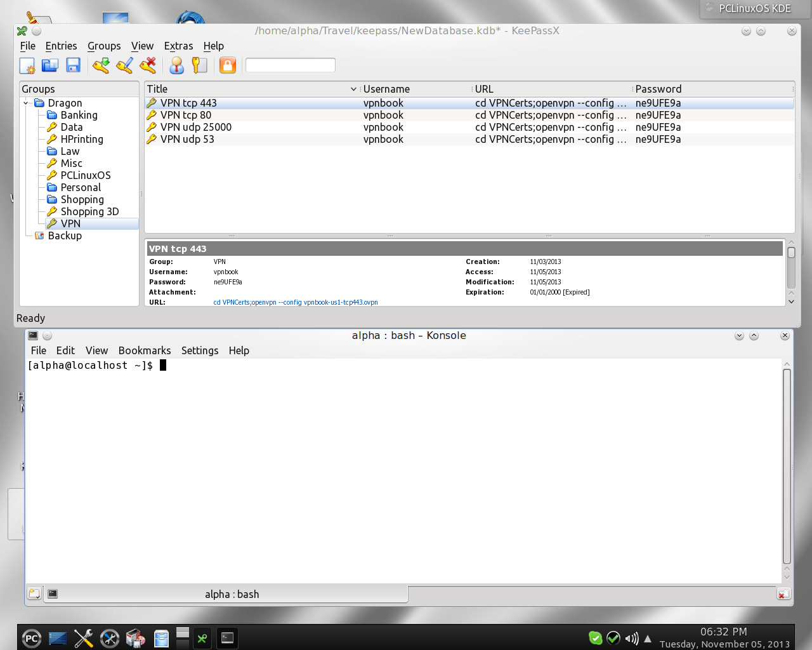Select the VPN tcp 80 entry

tap(469, 115)
